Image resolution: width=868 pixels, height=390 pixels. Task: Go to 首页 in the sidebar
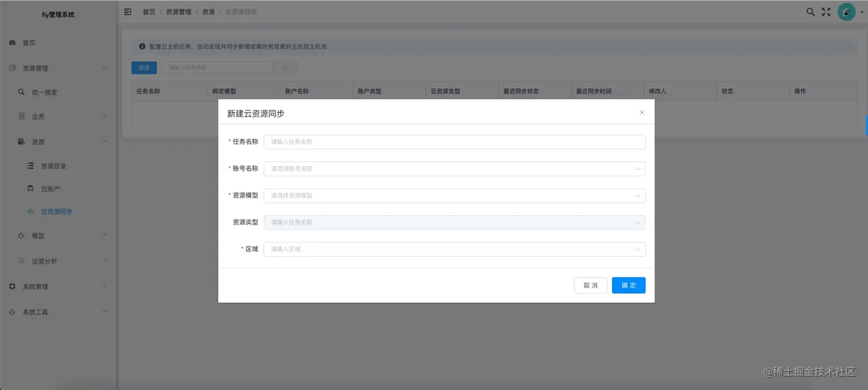click(x=29, y=43)
